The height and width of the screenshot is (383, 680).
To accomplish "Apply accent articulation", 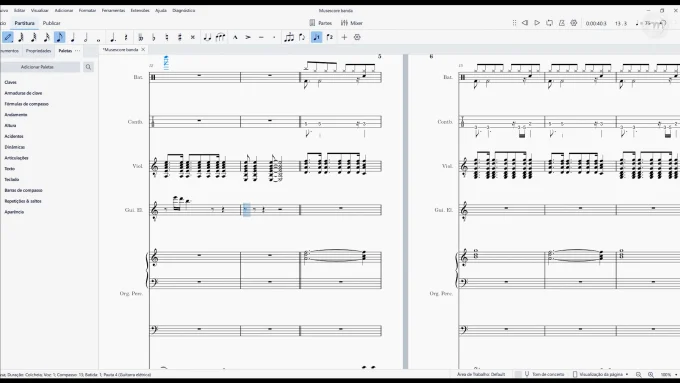I will pyautogui.click(x=248, y=37).
